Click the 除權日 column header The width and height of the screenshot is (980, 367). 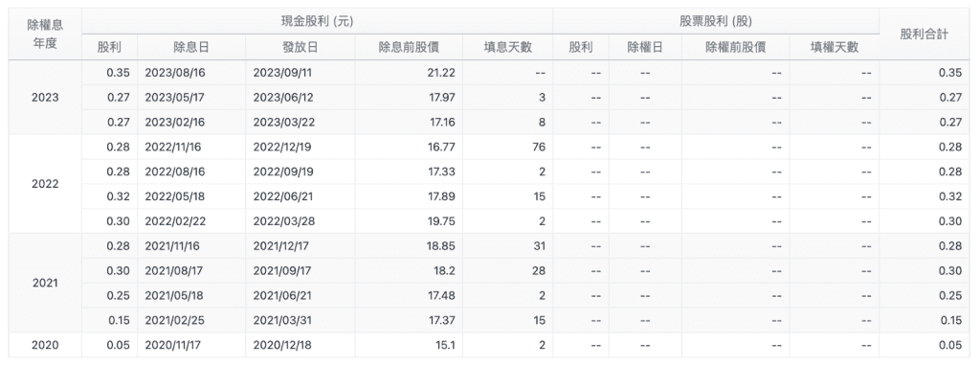tap(645, 48)
